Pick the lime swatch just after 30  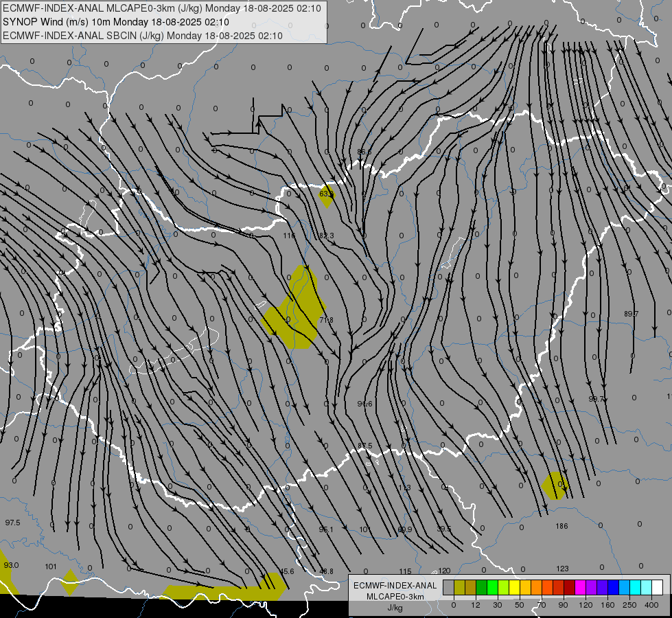(504, 587)
